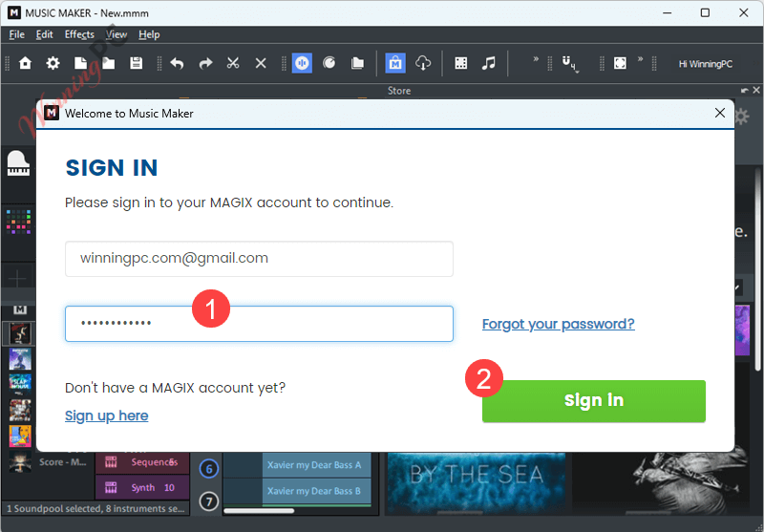Select the Sequences instrument category
Viewport: 764px width, 532px height.
(x=141, y=462)
